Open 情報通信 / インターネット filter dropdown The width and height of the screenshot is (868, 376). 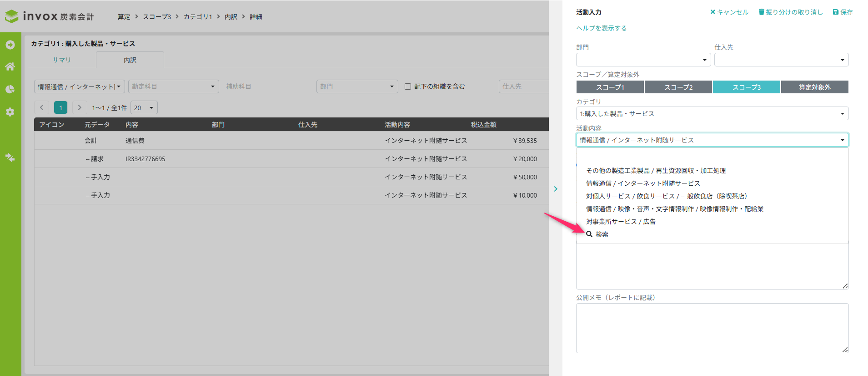point(80,86)
